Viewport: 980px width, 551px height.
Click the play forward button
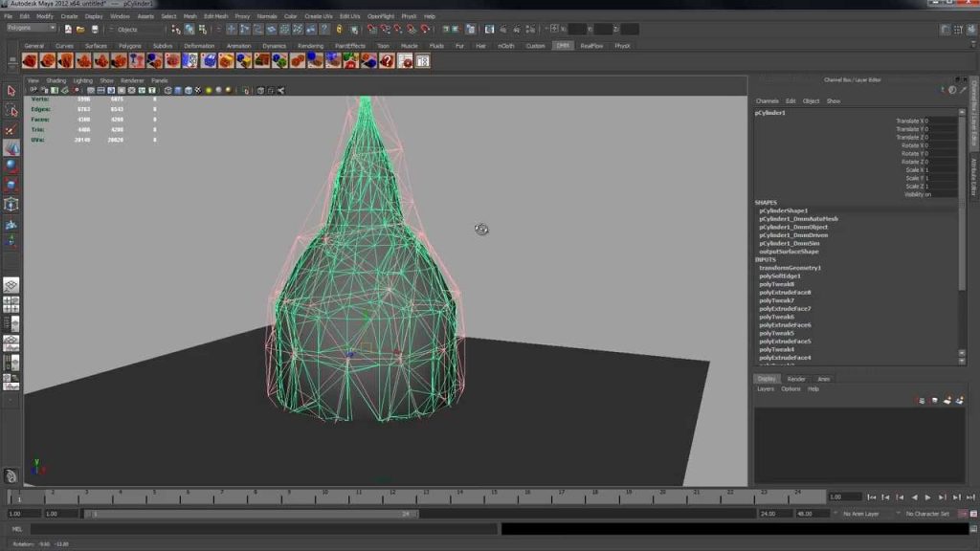[928, 497]
